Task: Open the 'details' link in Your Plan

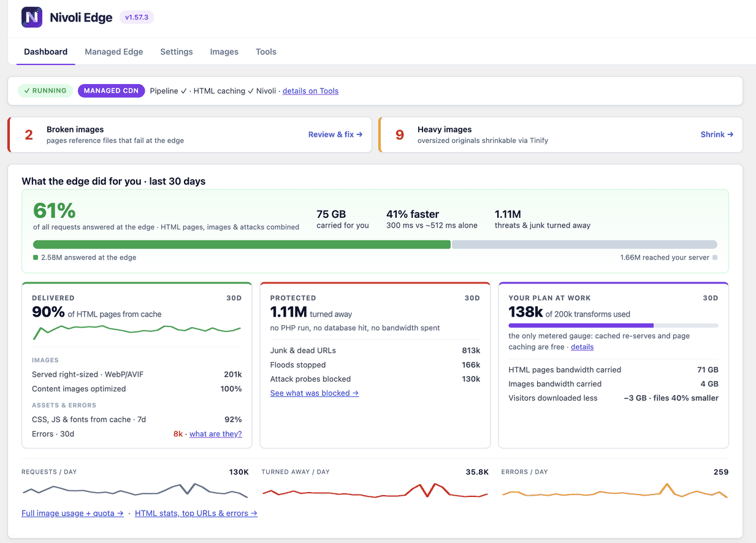Action: (582, 347)
